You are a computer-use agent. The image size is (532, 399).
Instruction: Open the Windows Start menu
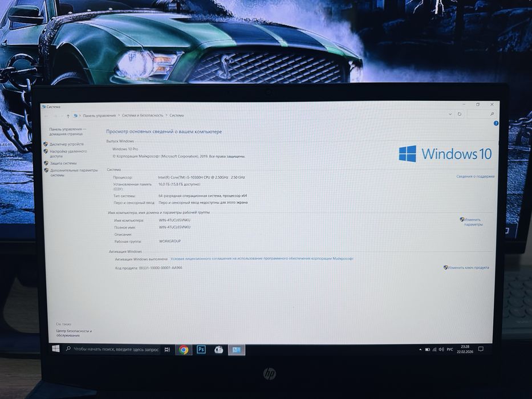pyautogui.click(x=56, y=348)
